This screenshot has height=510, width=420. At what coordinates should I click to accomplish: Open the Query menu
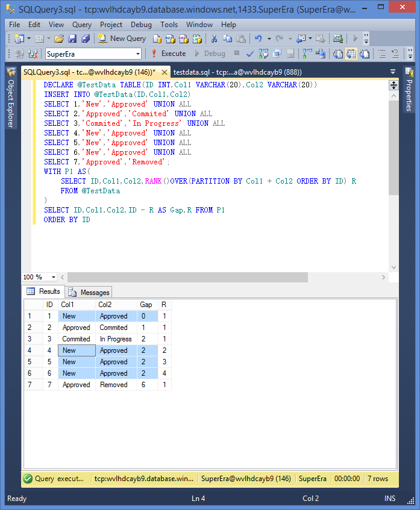click(82, 25)
